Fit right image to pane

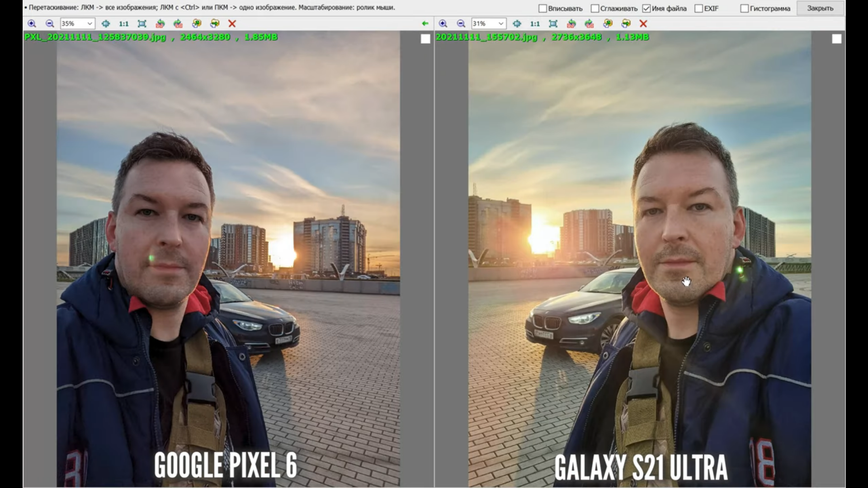[553, 23]
